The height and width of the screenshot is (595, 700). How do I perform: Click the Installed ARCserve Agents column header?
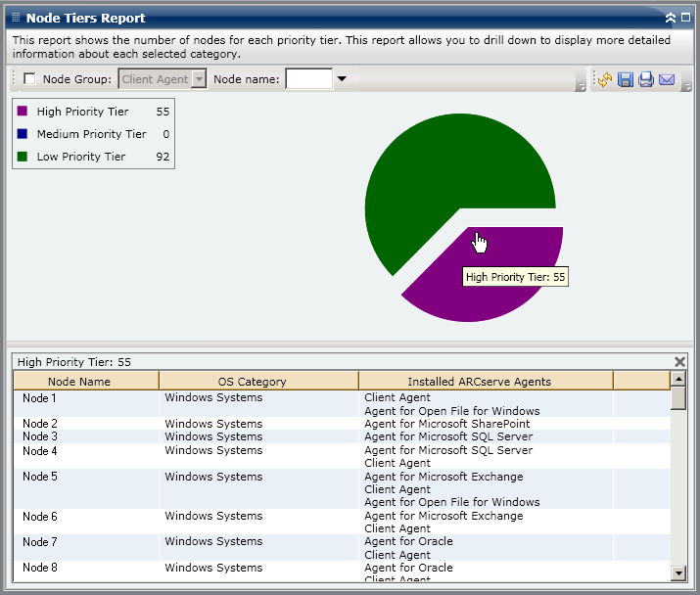(x=479, y=382)
